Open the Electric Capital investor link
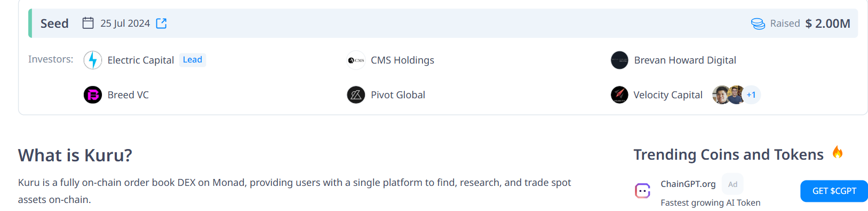 click(141, 60)
